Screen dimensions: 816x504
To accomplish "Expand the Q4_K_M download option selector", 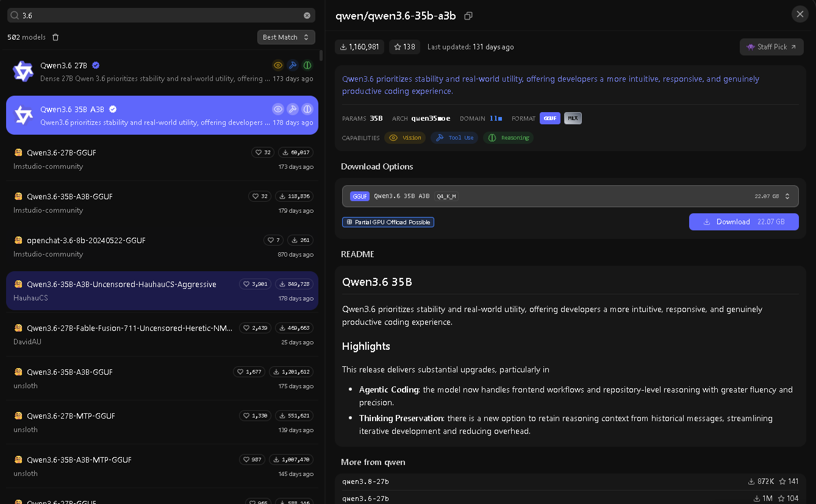I will 570,196.
